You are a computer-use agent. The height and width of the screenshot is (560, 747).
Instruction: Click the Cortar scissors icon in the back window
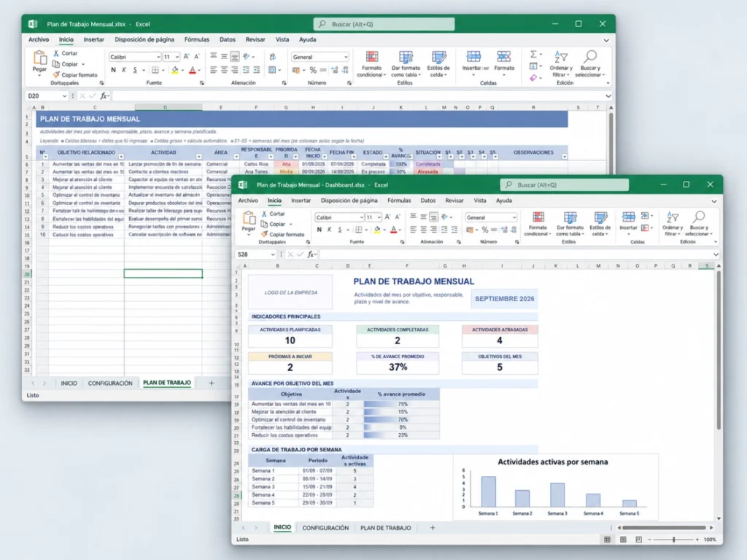(56, 53)
